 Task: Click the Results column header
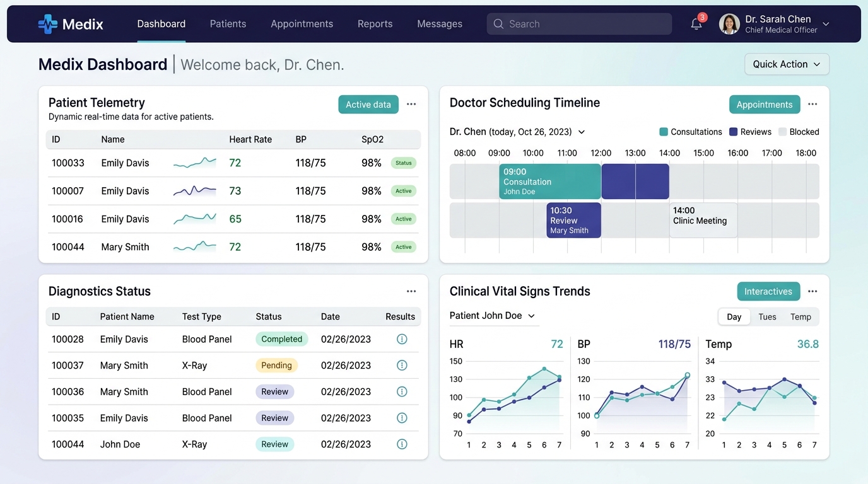tap(401, 316)
